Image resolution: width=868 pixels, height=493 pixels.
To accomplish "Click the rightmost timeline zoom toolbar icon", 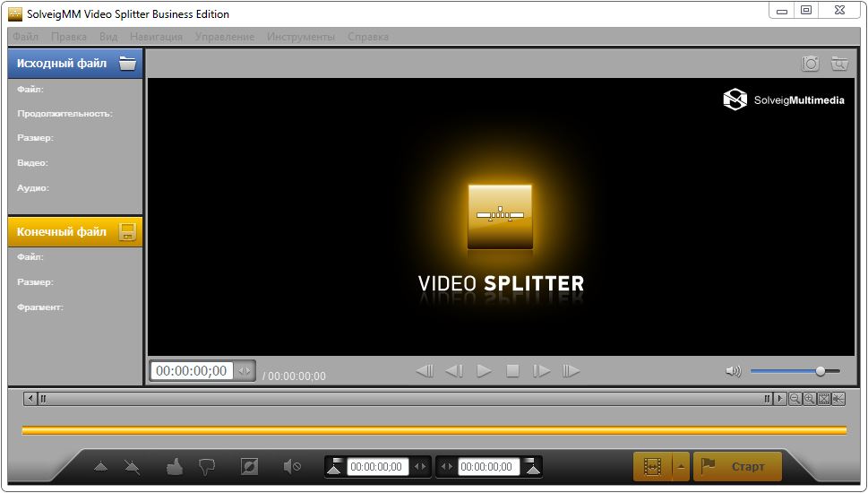I will coord(838,398).
